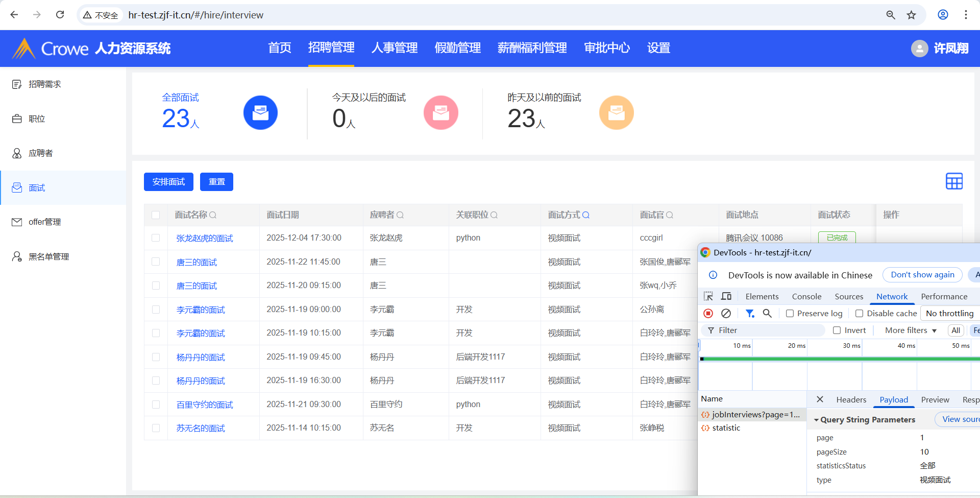980x498 pixels.
Task: Open the 人事管理 top navigation menu
Action: click(x=394, y=48)
